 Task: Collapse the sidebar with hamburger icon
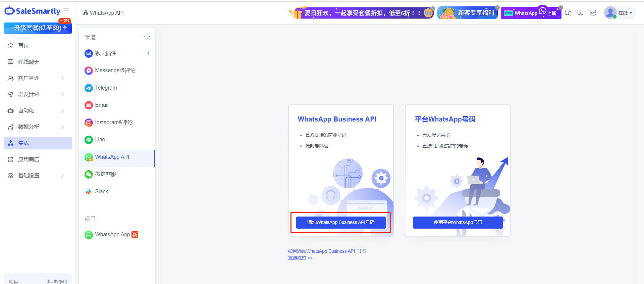(x=66, y=11)
